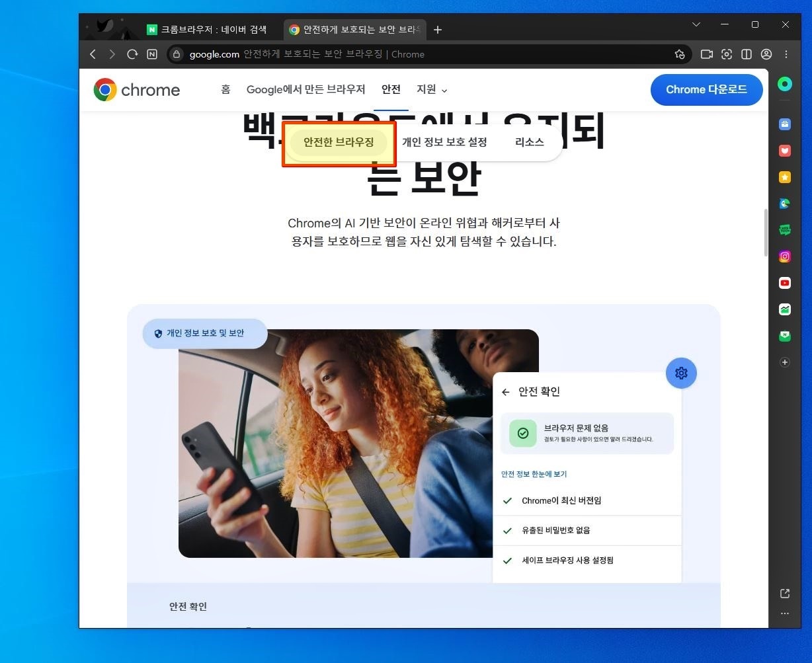Start a screen capture with the capture icon

727,54
